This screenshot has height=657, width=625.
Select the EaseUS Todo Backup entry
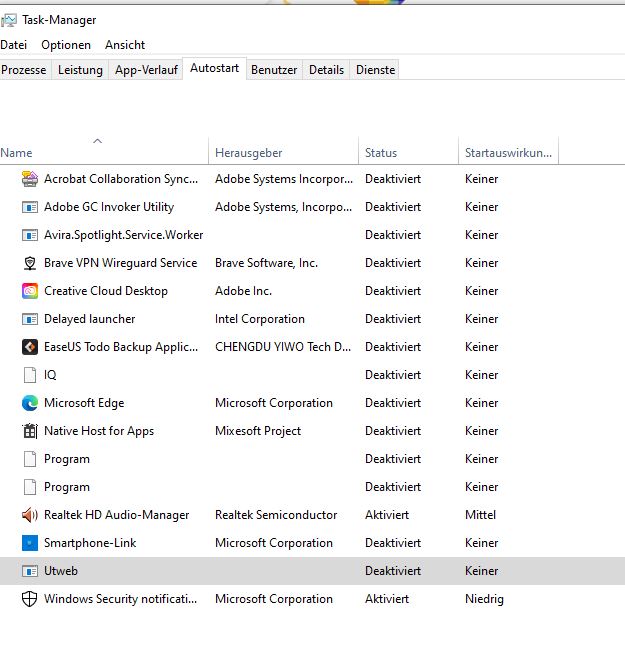pyautogui.click(x=121, y=347)
